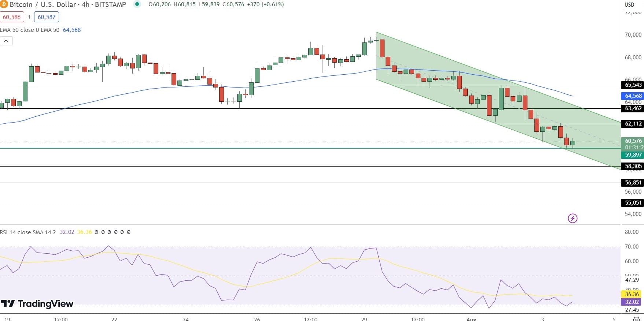The image size is (644, 321).
Task: Click the purple lightning bolt icon
Action: (573, 219)
